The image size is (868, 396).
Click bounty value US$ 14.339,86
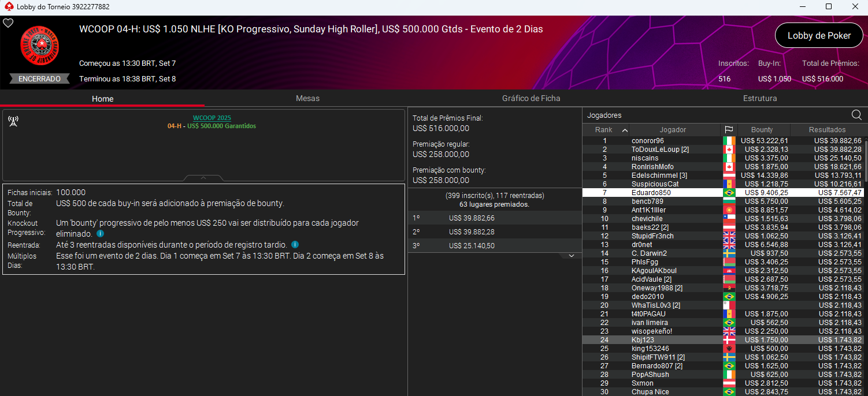[x=764, y=175]
